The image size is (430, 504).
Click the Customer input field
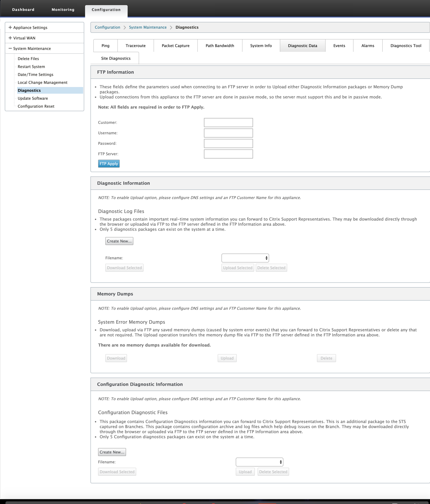[228, 123]
